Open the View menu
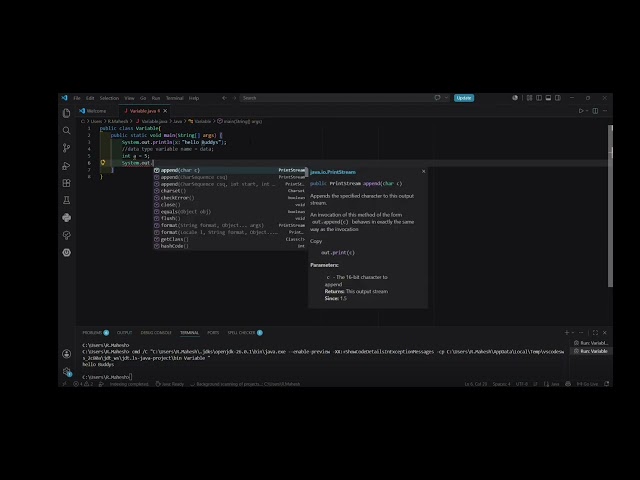The image size is (640, 480). click(129, 98)
